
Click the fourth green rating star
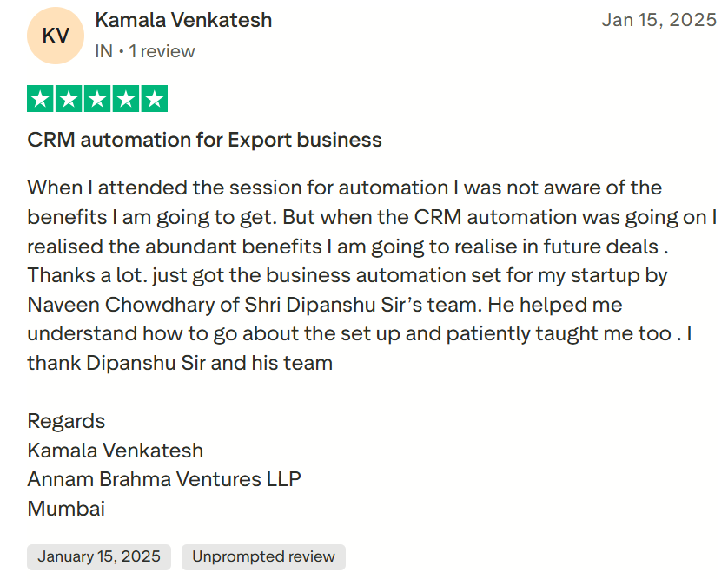[126, 99]
